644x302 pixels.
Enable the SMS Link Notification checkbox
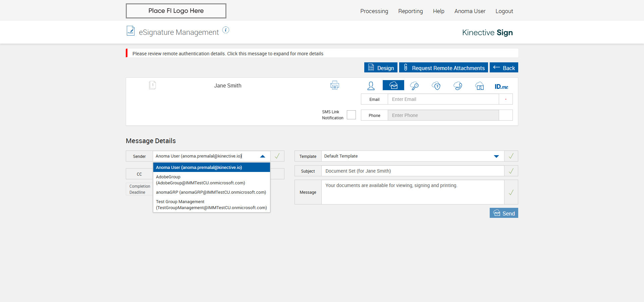click(351, 115)
